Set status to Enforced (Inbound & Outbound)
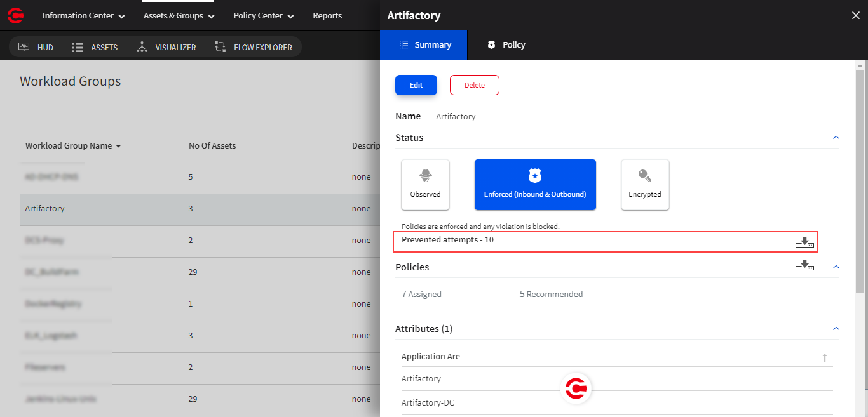Viewport: 868px width, 417px height. tap(535, 185)
